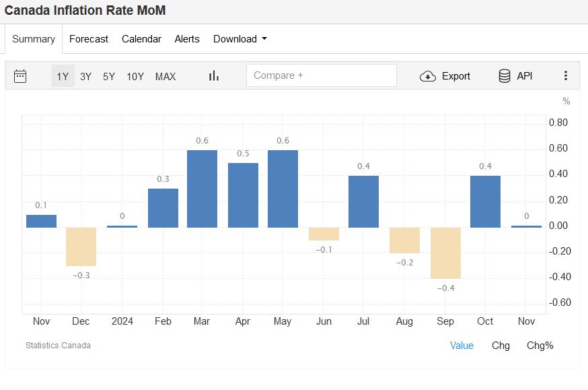Viewport: 588px width, 390px height.
Task: Click the Export cloud download icon
Action: [x=428, y=76]
